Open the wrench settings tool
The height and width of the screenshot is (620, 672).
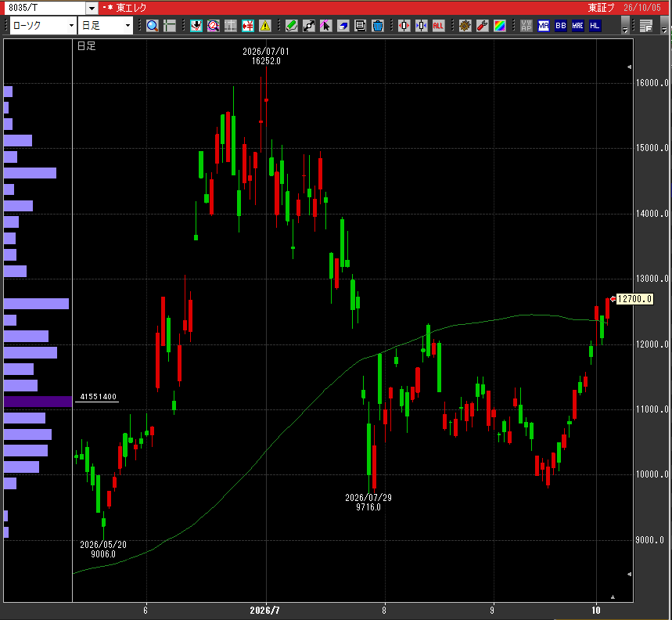(x=483, y=26)
